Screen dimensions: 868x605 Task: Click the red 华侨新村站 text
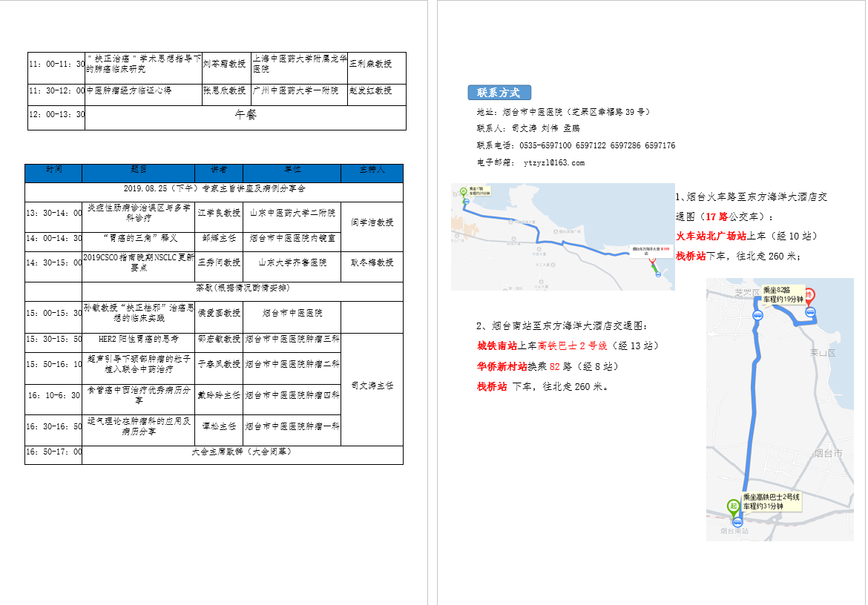pos(502,366)
